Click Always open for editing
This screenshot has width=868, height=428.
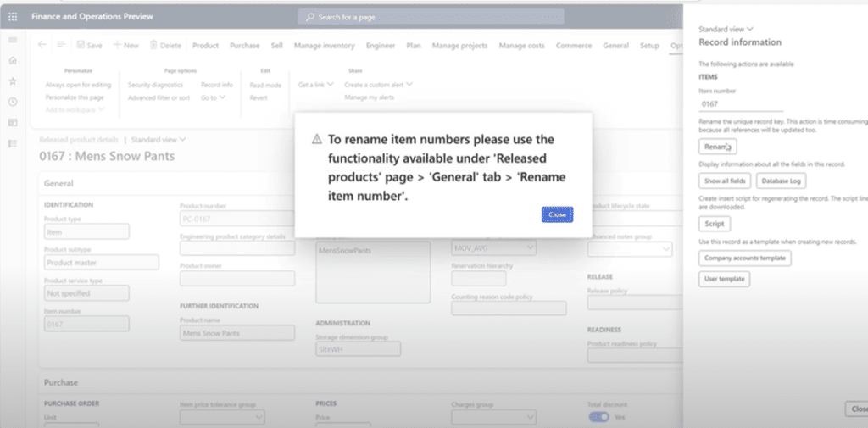tap(78, 85)
